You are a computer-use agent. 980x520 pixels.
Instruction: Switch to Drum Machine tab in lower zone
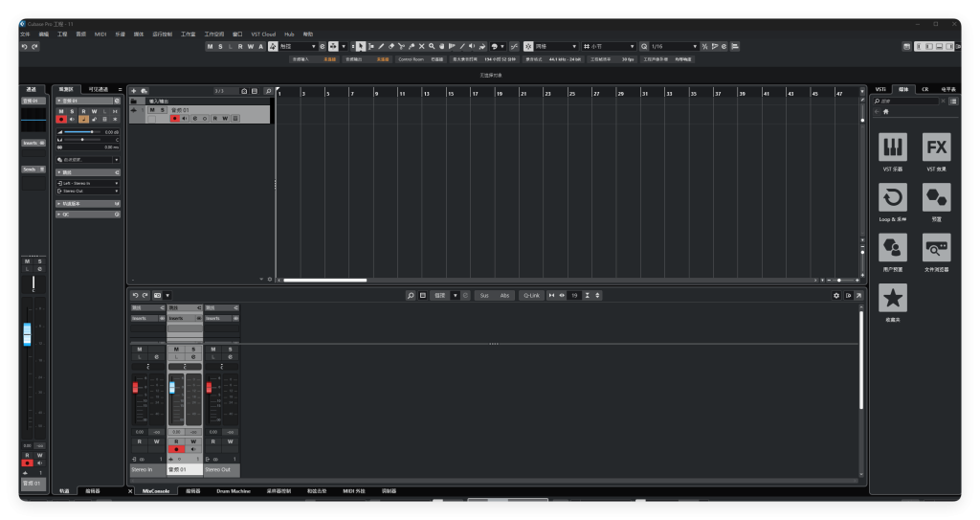pyautogui.click(x=234, y=491)
